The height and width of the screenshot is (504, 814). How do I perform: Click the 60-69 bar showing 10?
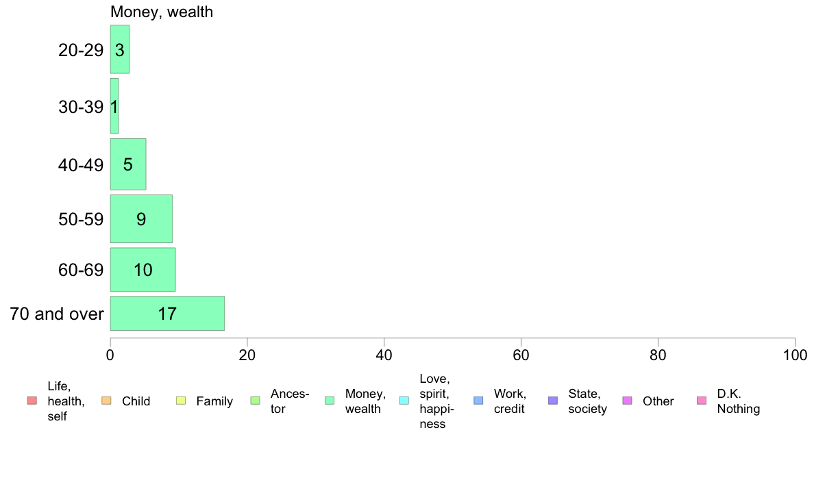click(x=143, y=269)
